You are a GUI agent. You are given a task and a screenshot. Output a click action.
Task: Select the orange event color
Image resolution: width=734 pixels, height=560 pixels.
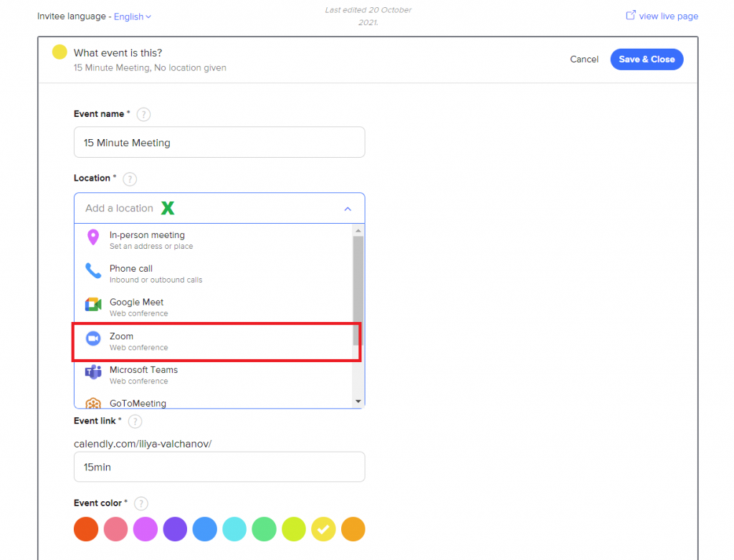pyautogui.click(x=353, y=529)
